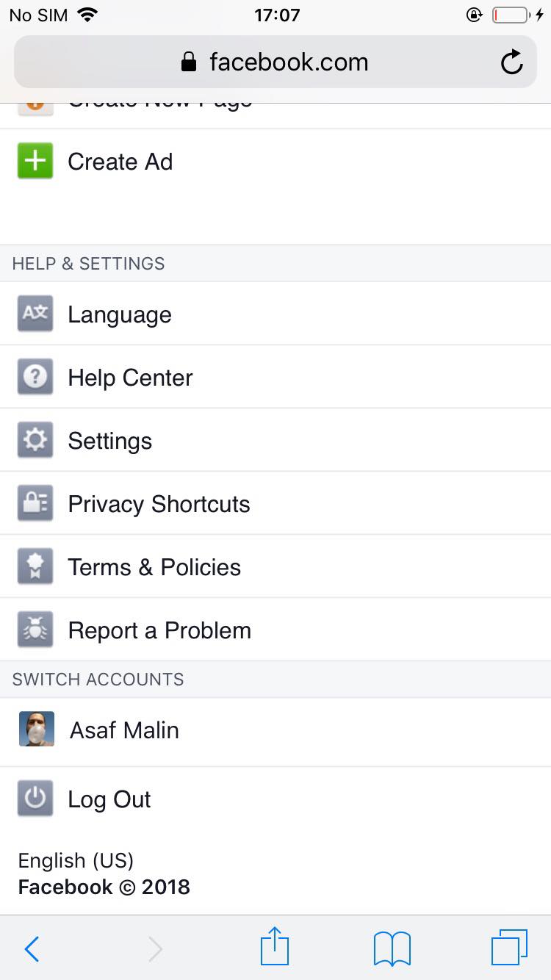Open the Privacy Shortcuts menu item
This screenshot has width=551, height=980.
159,505
